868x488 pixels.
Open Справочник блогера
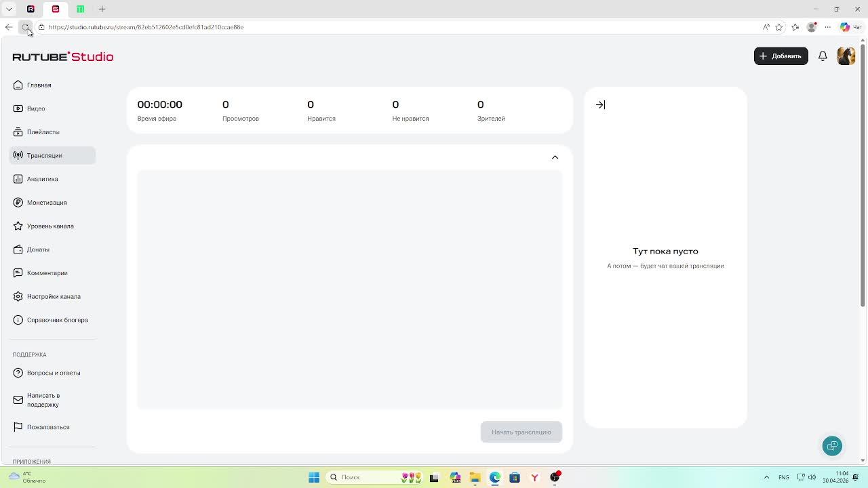[52, 320]
